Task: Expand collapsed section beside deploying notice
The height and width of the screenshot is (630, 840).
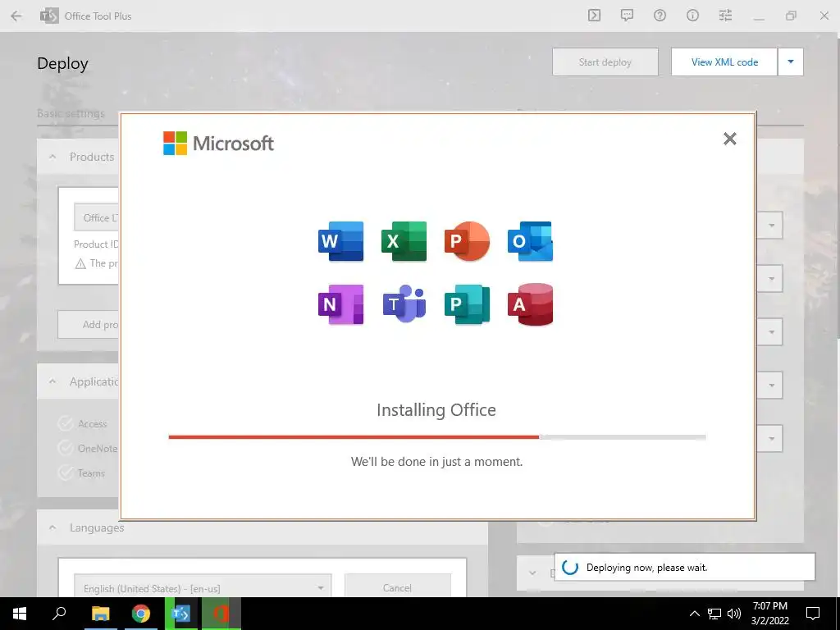Action: tap(532, 573)
